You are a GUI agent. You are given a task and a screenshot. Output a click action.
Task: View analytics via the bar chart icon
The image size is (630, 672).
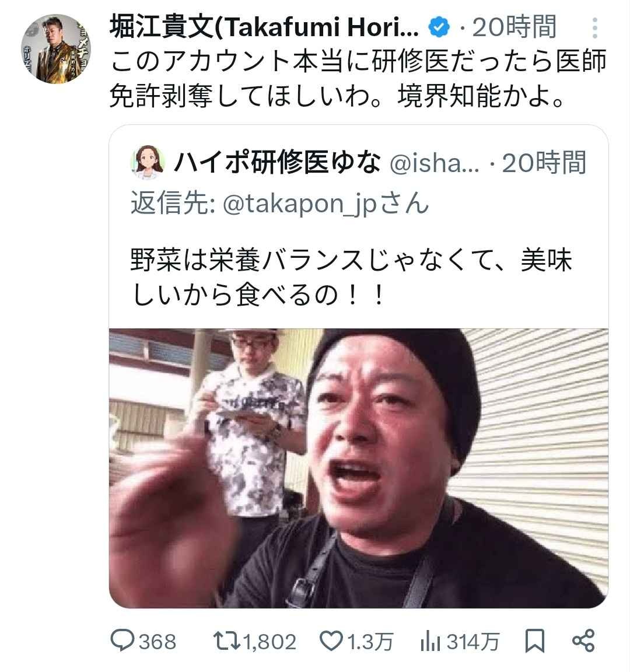pyautogui.click(x=430, y=642)
